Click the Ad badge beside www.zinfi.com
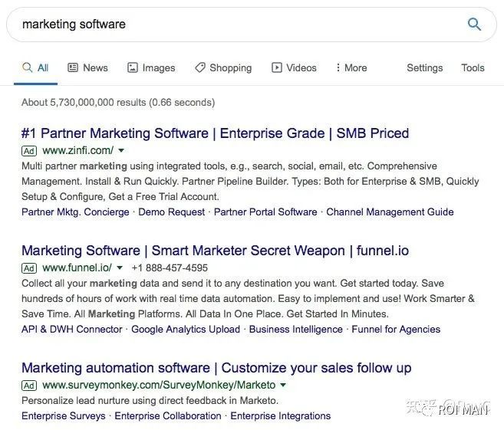Image resolution: width=504 pixels, height=430 pixels. tap(29, 151)
